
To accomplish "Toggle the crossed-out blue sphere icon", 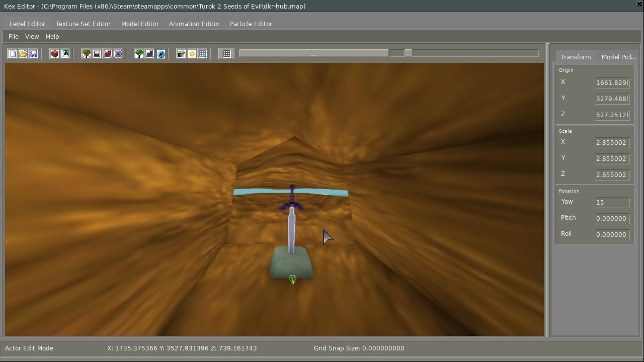I will click(x=118, y=53).
